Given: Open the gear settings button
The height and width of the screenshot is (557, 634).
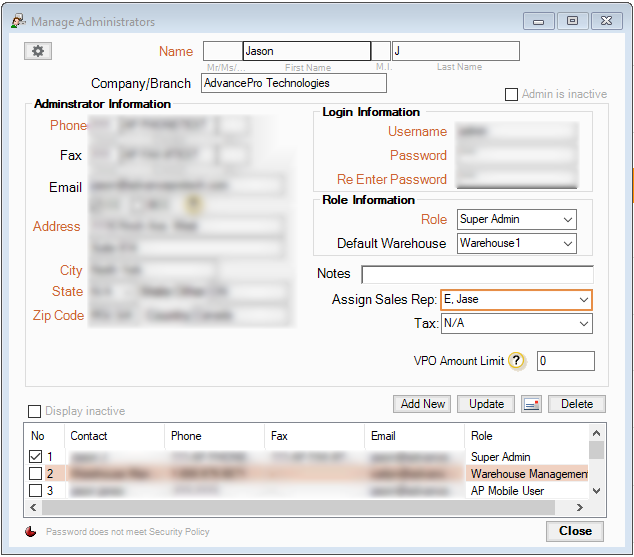Looking at the screenshot, I should pos(37,51).
